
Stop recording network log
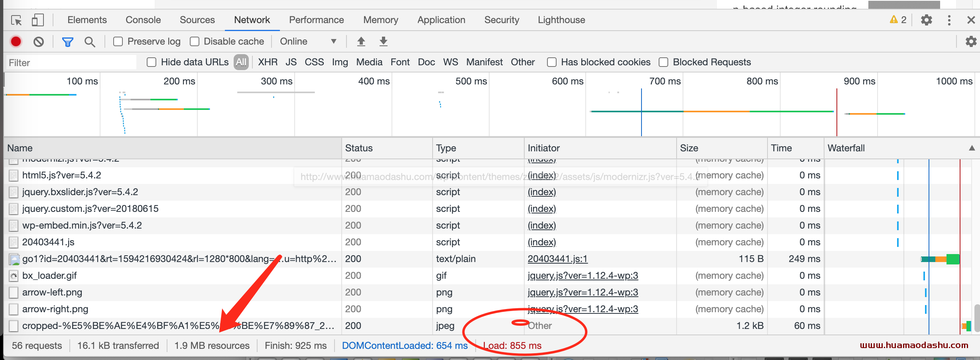point(16,41)
